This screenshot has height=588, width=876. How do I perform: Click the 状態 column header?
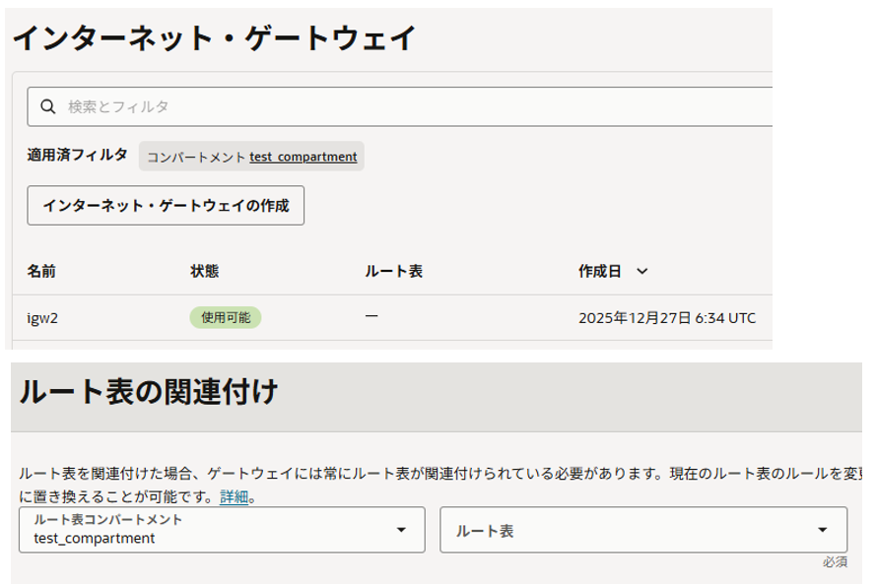coord(205,271)
